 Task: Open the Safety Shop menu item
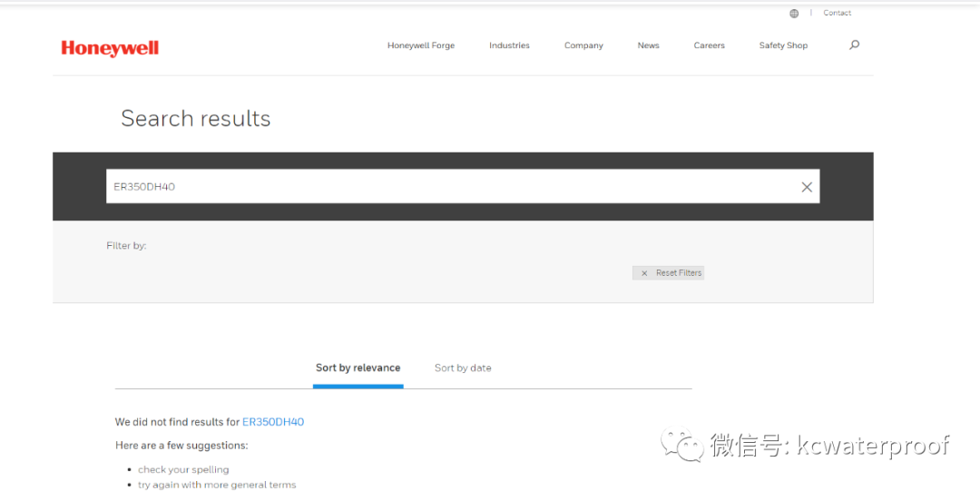point(783,45)
